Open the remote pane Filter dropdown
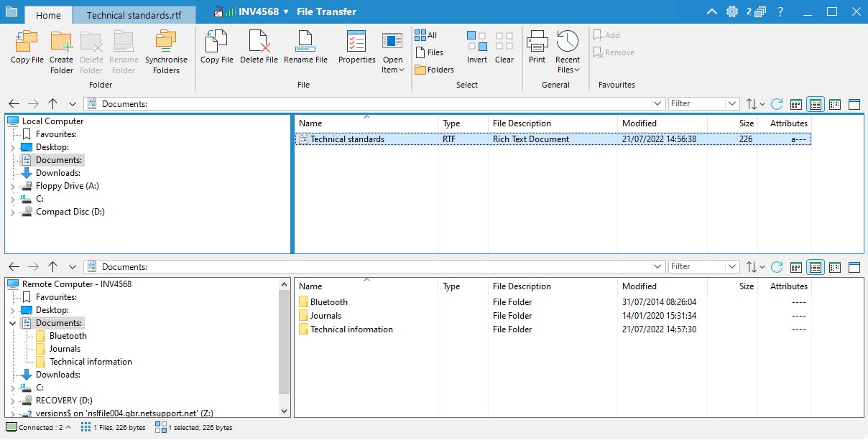This screenshot has height=440, width=868. point(732,267)
